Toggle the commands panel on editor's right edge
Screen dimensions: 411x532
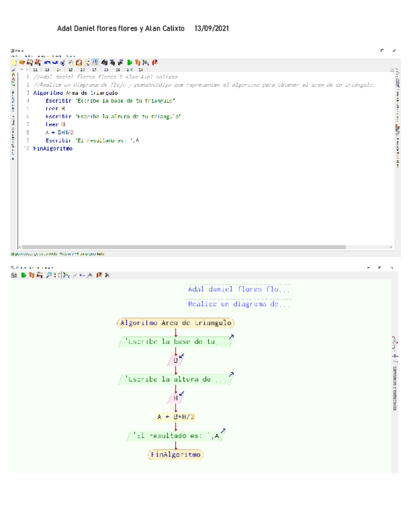(x=397, y=119)
